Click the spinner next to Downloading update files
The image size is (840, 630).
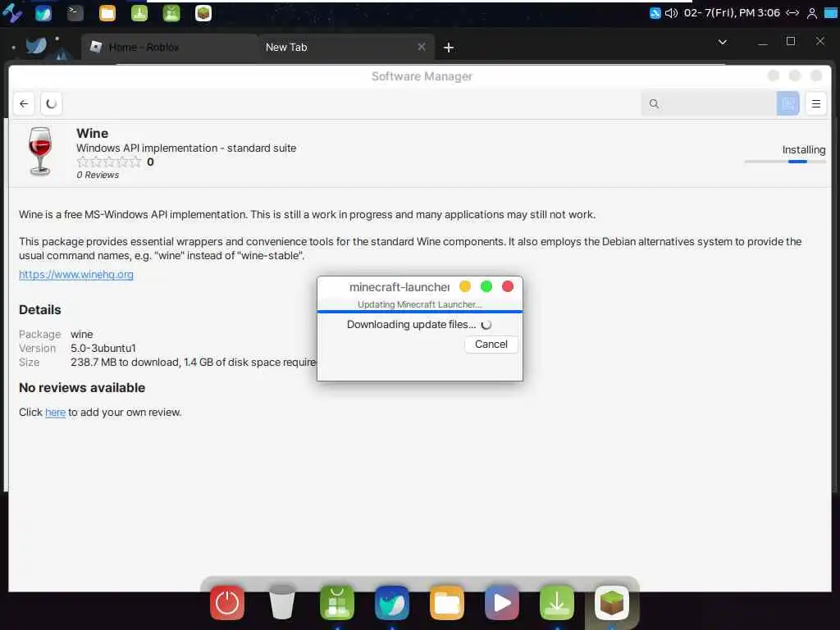(x=486, y=325)
